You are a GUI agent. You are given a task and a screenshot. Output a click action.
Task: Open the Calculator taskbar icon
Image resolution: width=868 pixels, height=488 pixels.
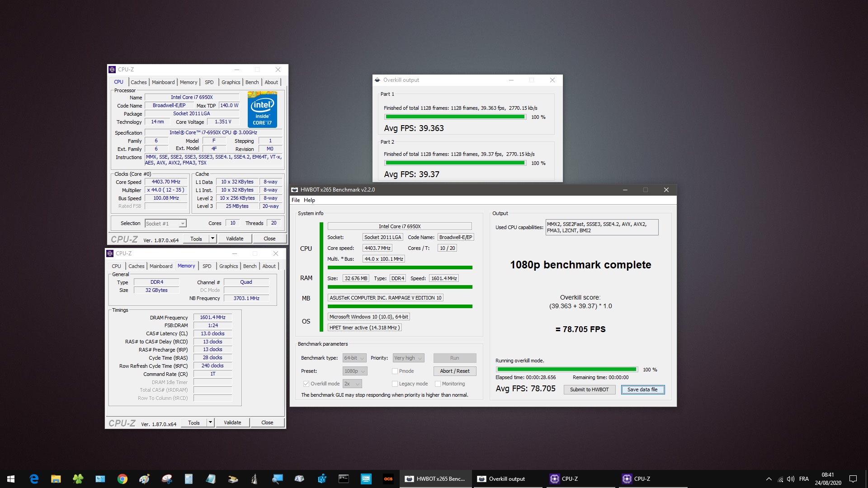click(189, 479)
